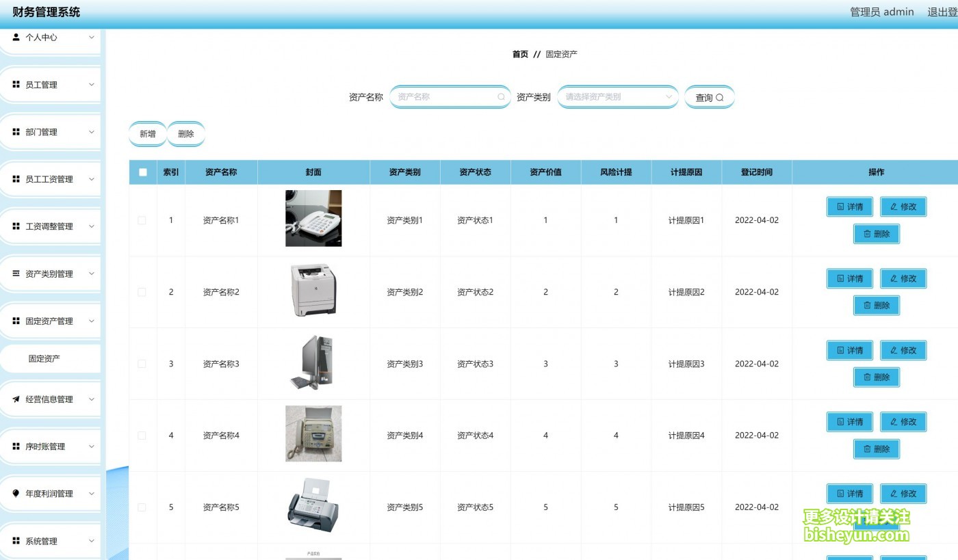This screenshot has height=560, width=958.
Task: Click the 计提原因3 cell
Action: click(686, 364)
